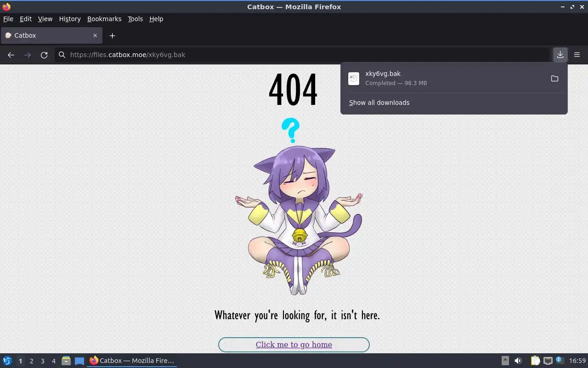Click Show all downloads

pos(379,103)
